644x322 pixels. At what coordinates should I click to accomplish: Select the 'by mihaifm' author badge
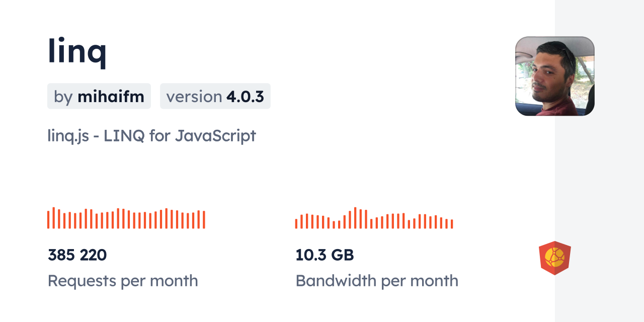[x=99, y=96]
